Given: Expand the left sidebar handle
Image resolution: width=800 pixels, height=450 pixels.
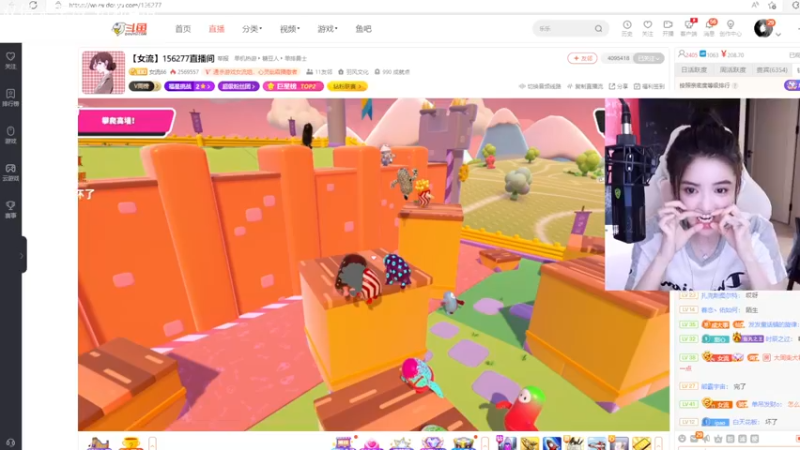Looking at the screenshot, I should 23,255.
